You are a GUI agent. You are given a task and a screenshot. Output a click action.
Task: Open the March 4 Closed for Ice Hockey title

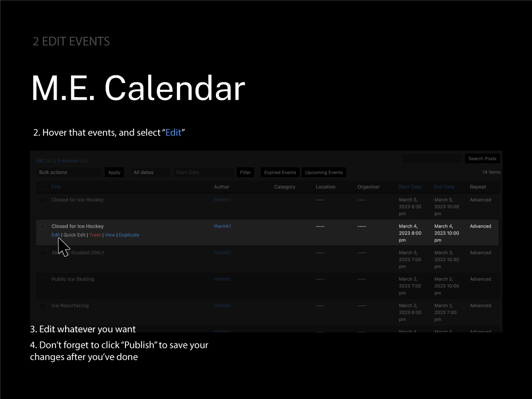click(78, 226)
